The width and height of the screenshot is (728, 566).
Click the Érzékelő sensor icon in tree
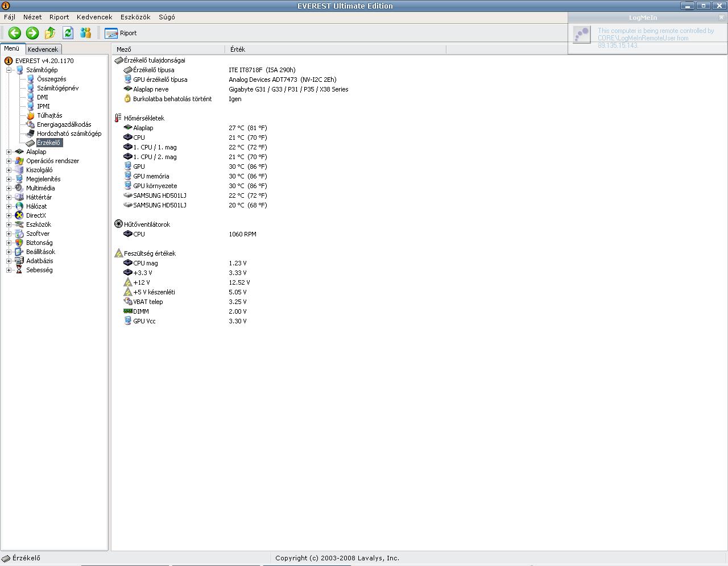coord(30,143)
